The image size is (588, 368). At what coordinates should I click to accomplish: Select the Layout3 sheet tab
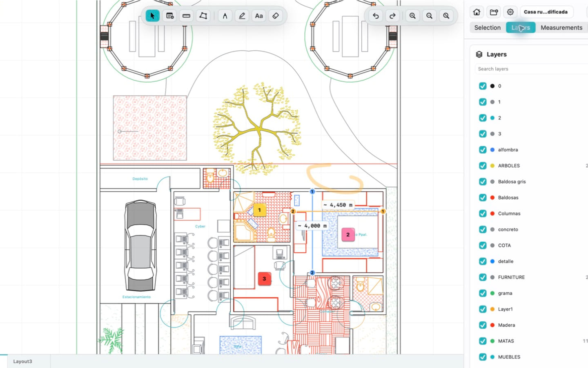point(22,361)
